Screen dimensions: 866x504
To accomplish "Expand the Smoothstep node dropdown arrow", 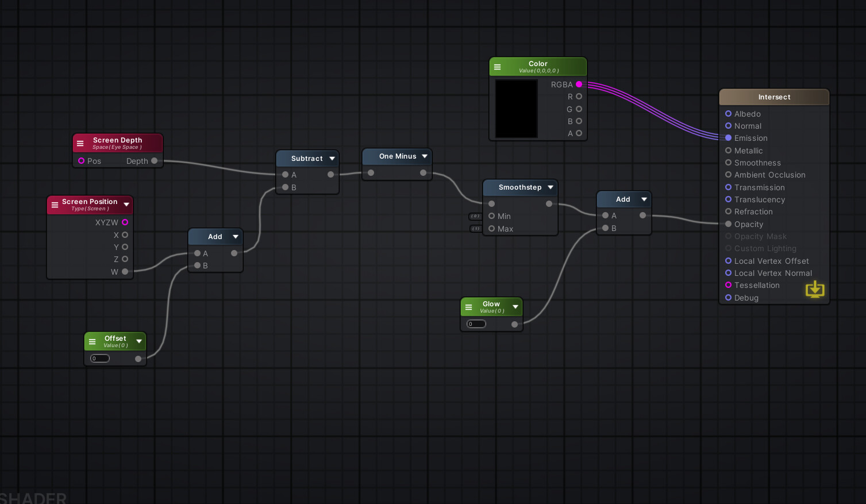I will pos(551,187).
